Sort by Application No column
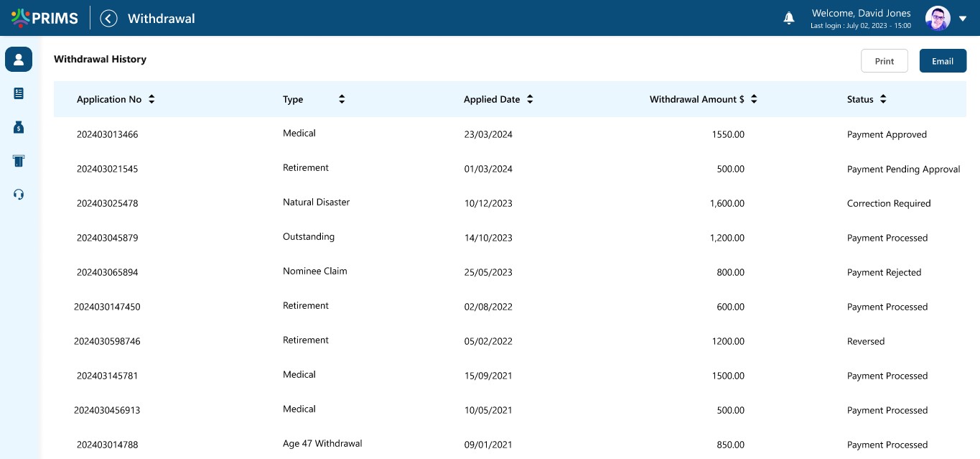This screenshot has width=980, height=459. (151, 100)
